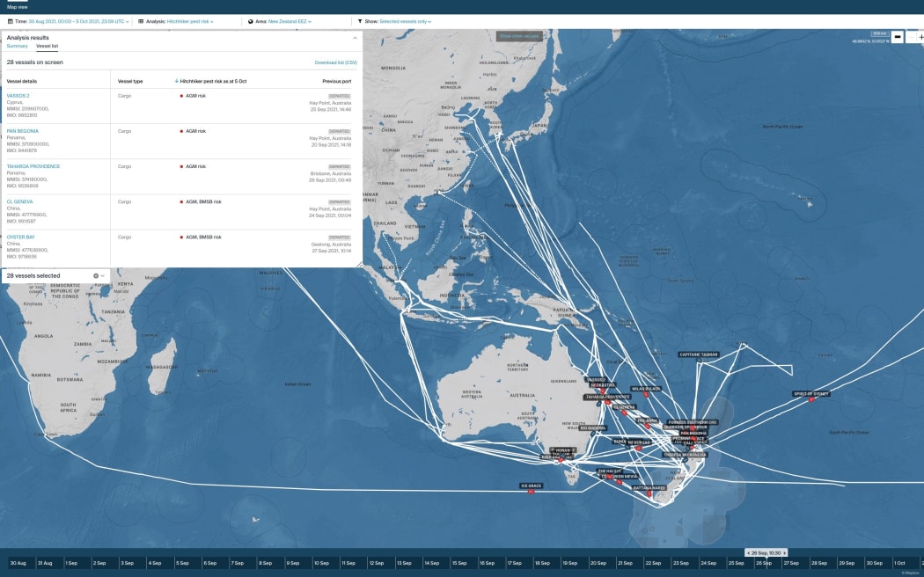Step the timeline back with the left arrow
Image resolution: width=924 pixels, height=577 pixels.
pyautogui.click(x=748, y=553)
